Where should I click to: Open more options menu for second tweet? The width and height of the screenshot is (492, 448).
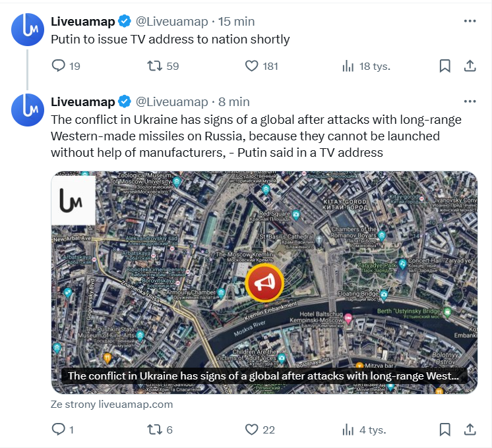[x=470, y=101]
